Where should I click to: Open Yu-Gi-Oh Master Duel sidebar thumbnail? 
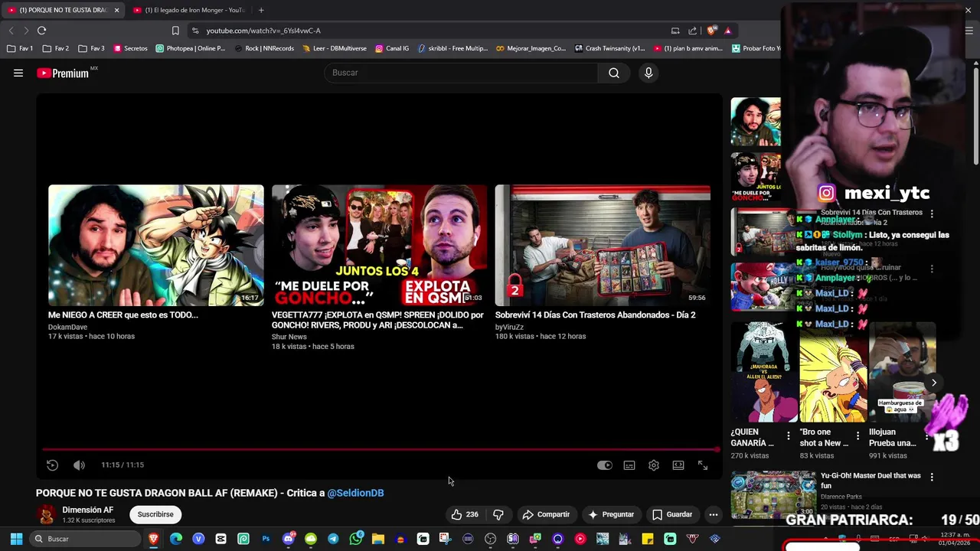773,494
